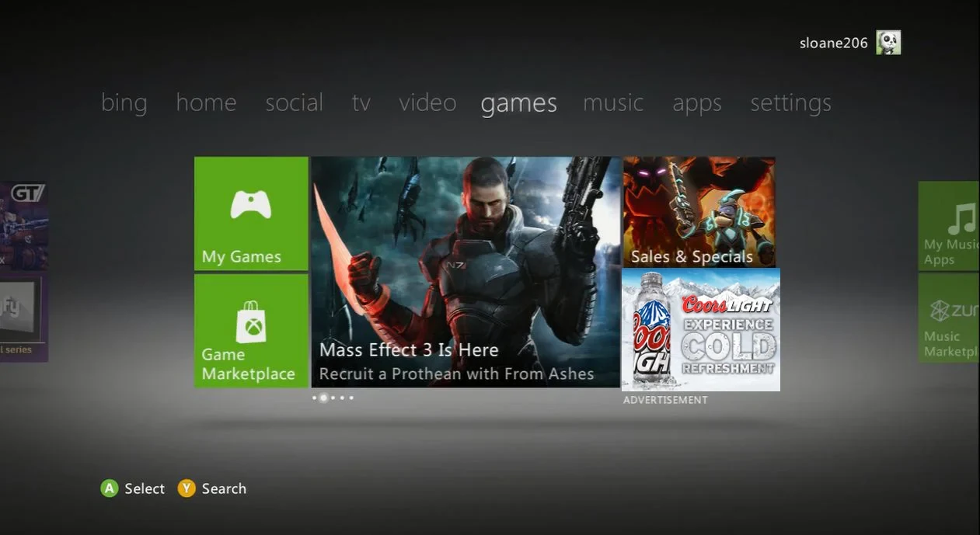Select the tv tab
The image size is (980, 535).
[361, 102]
